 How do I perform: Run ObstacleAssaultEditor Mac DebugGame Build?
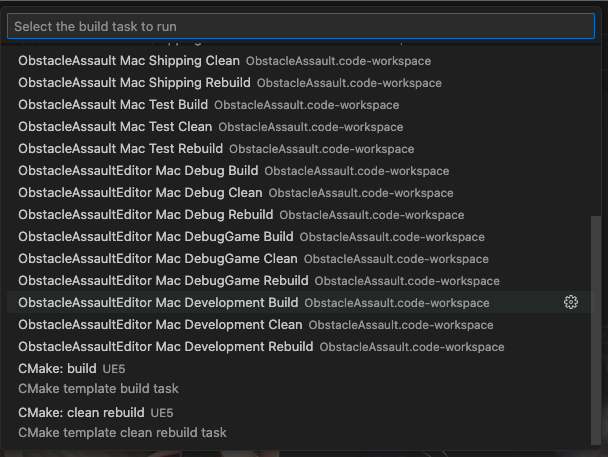pos(301,237)
